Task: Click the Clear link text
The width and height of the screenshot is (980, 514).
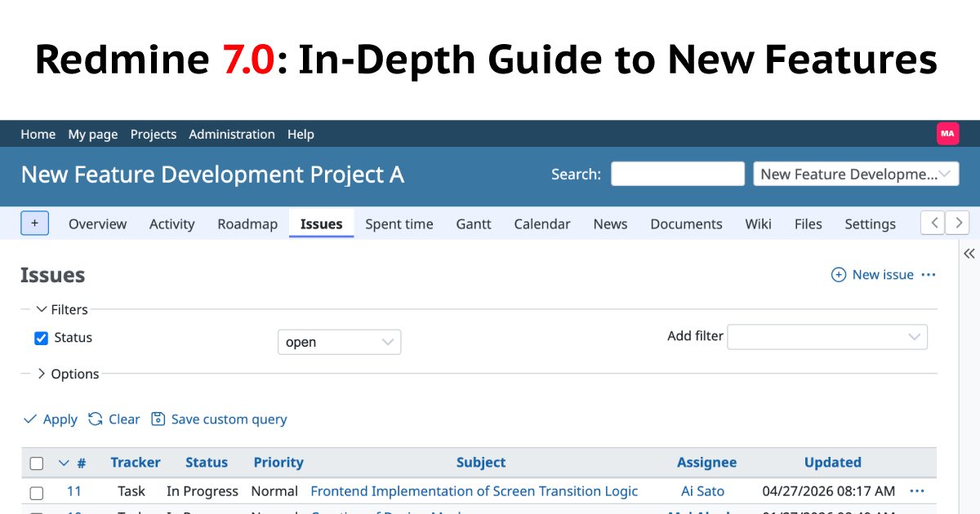Action: coord(124,419)
